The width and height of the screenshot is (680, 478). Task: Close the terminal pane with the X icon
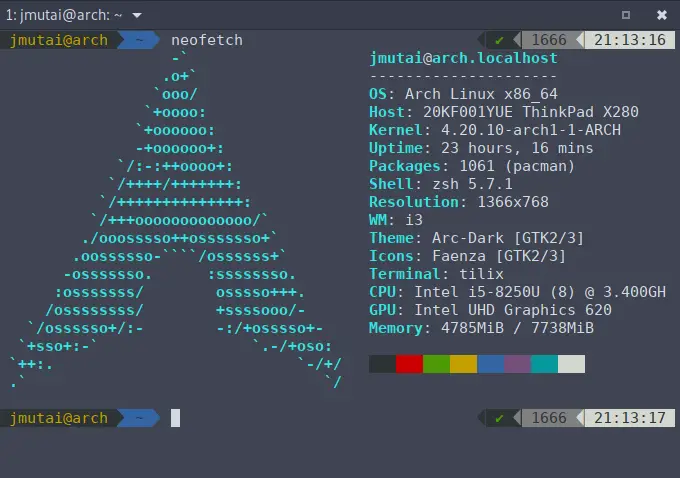point(662,15)
